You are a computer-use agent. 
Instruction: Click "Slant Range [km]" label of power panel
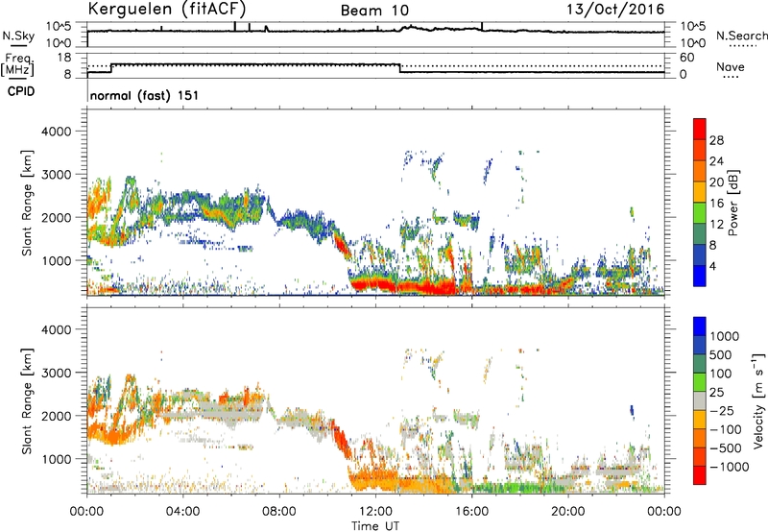pyautogui.click(x=27, y=203)
